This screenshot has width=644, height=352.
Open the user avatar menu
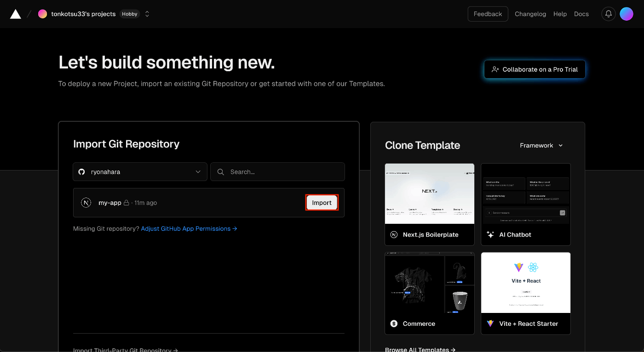point(627,14)
